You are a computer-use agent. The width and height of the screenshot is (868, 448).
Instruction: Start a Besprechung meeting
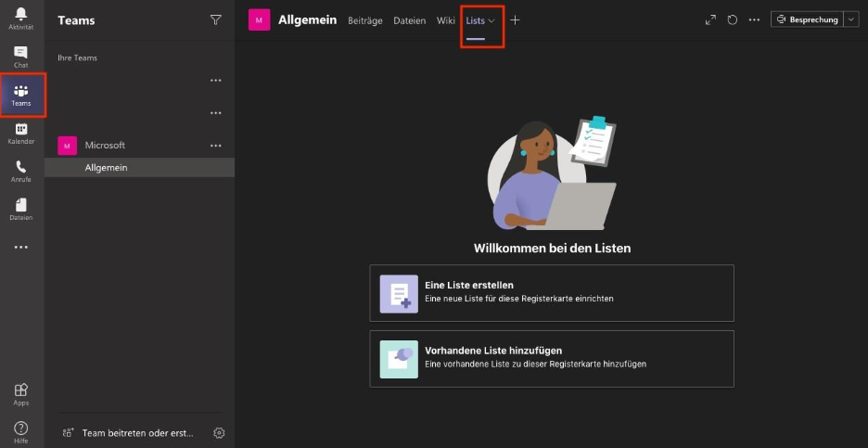coord(807,19)
